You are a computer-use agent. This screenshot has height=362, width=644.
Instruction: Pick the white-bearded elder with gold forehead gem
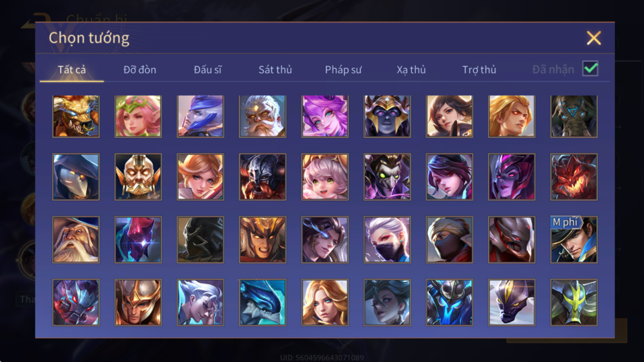click(262, 116)
